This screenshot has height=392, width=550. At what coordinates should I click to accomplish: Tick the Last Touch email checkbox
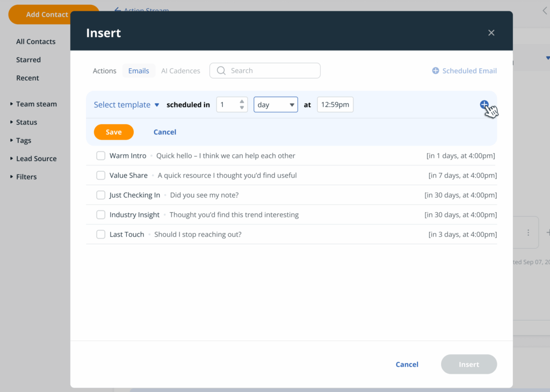(100, 234)
